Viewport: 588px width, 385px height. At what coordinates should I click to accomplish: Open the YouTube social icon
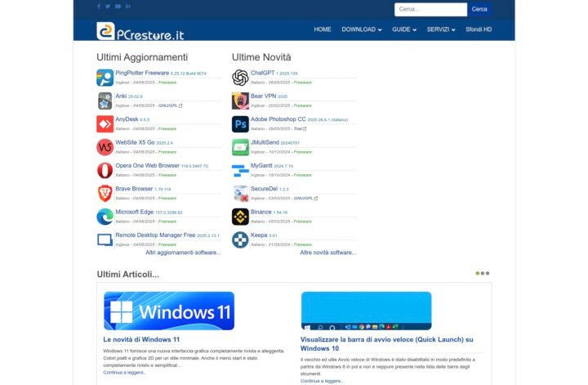point(118,7)
